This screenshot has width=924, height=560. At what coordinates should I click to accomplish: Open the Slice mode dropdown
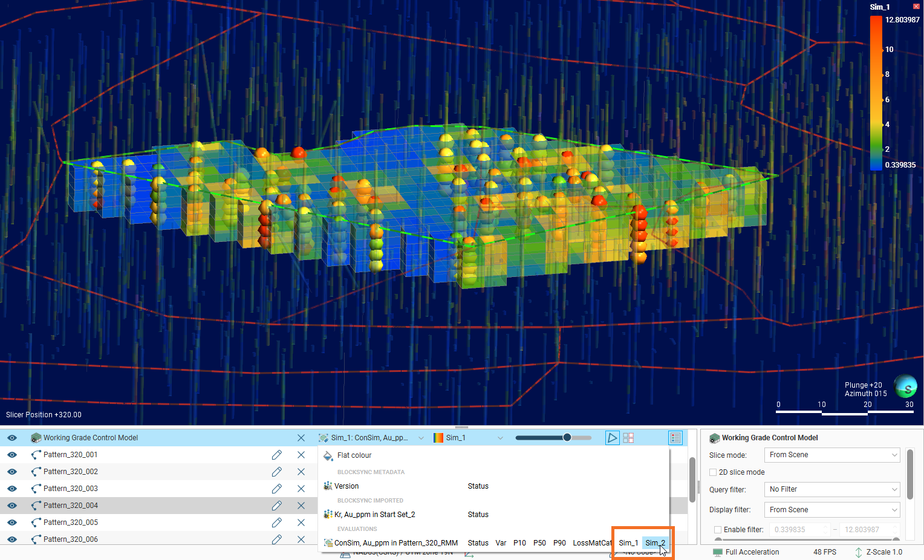[832, 455]
